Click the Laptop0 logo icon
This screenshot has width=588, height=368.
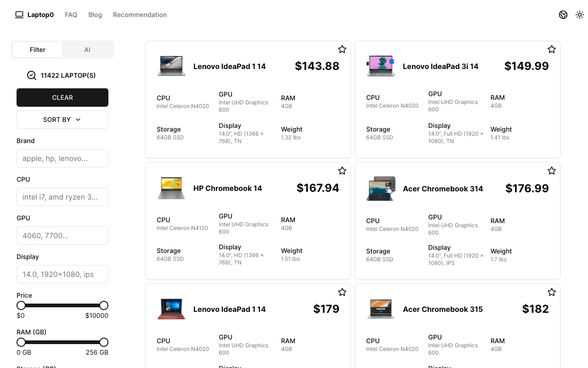pos(19,15)
